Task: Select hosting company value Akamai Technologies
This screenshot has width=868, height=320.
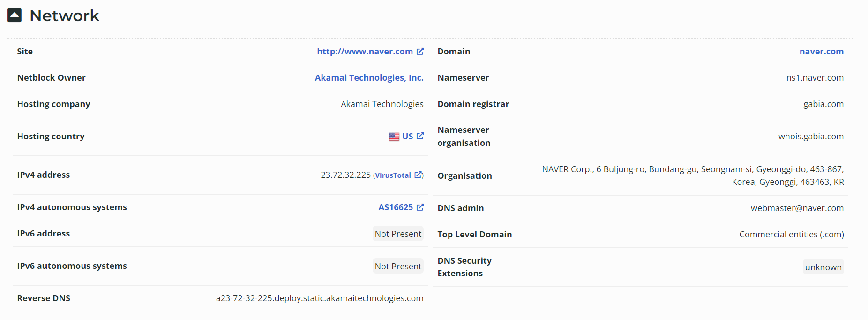Action: (382, 104)
